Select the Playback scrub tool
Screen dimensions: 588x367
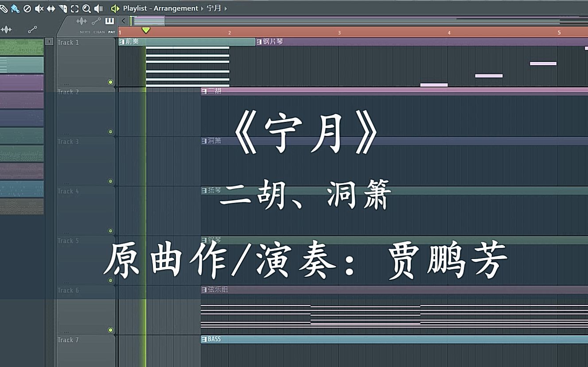point(99,8)
